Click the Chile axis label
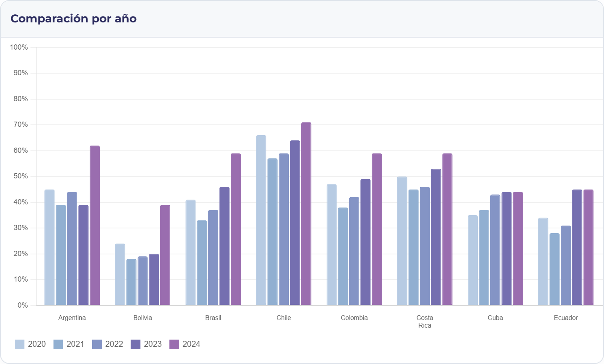This screenshot has width=604, height=364. coord(284,318)
